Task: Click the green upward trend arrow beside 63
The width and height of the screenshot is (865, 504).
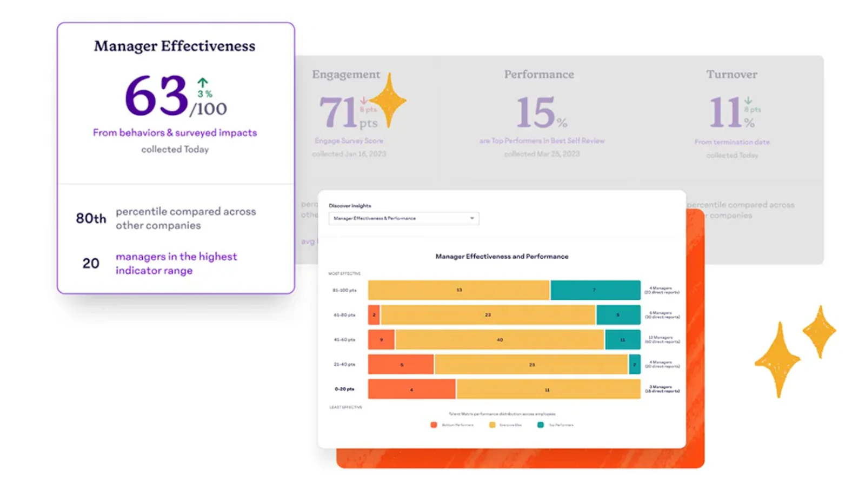Action: point(202,83)
